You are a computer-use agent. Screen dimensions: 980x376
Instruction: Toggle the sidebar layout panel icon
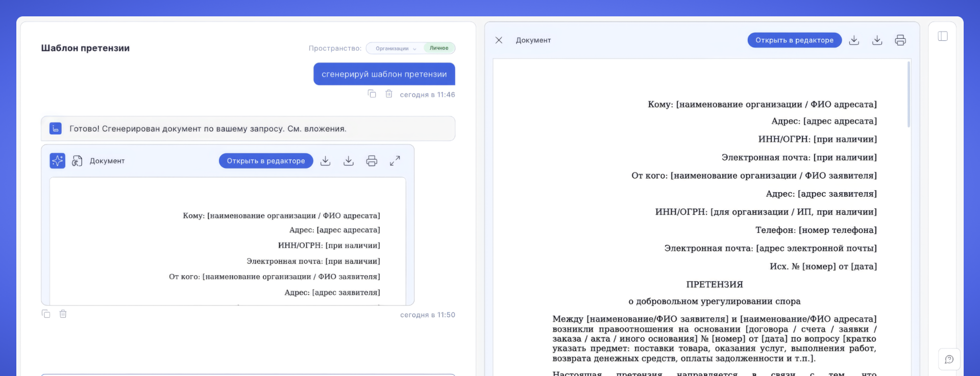click(943, 36)
